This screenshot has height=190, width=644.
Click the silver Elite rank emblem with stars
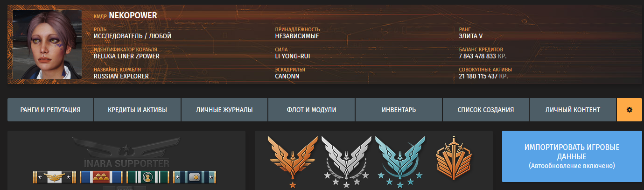346,162
